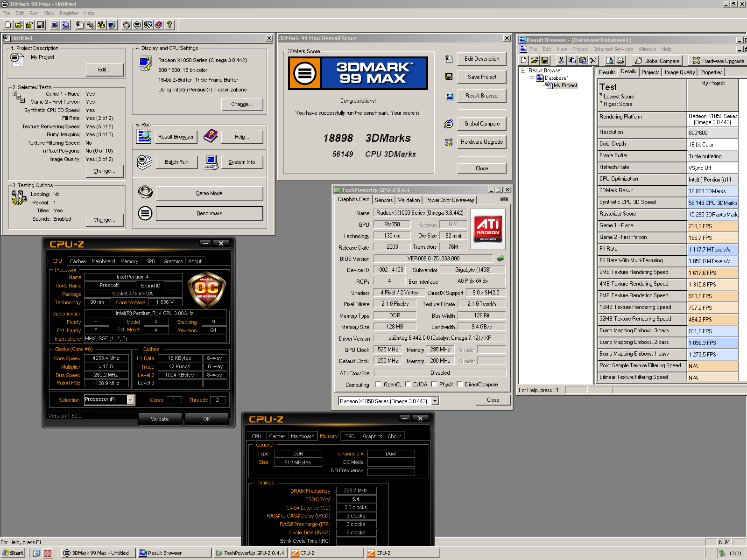Click the Batch Run stacked-pages toolbar icon
The width and height of the screenshot is (747, 560).
148,25
